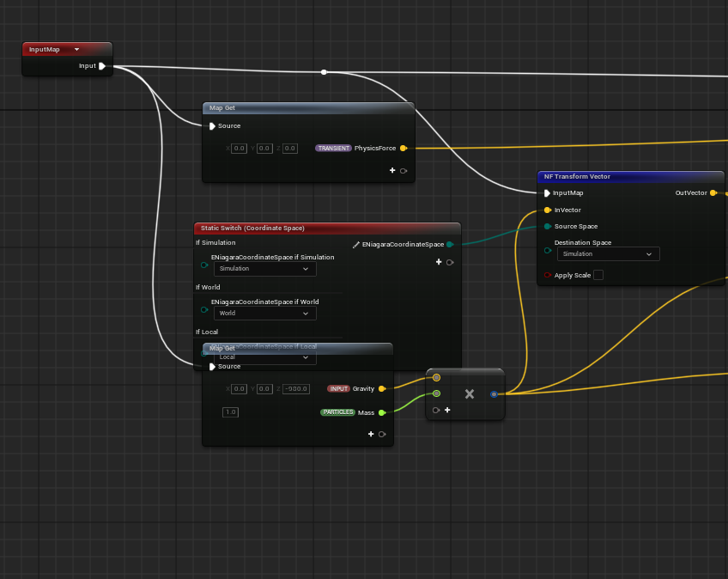
Task: Click the Multiply node's green input pin
Action: pos(436,393)
